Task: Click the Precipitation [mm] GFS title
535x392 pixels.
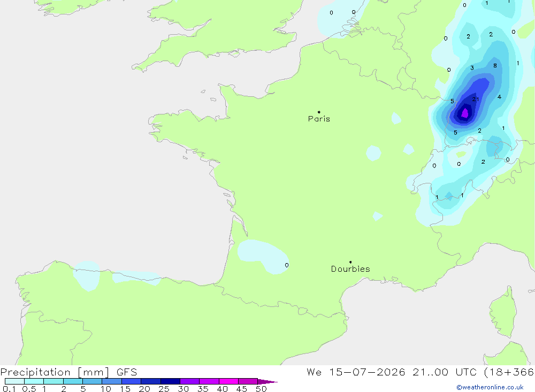Action: [x=68, y=372]
